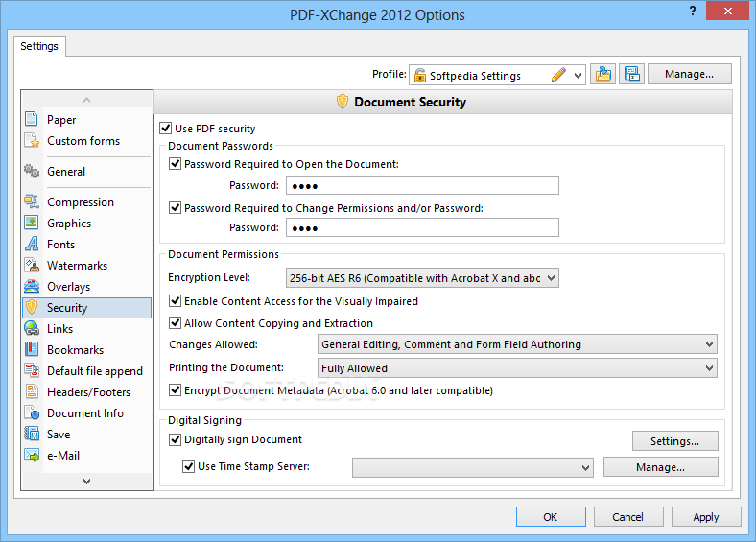
Task: Uncheck Digitally sign Document
Action: 175,439
